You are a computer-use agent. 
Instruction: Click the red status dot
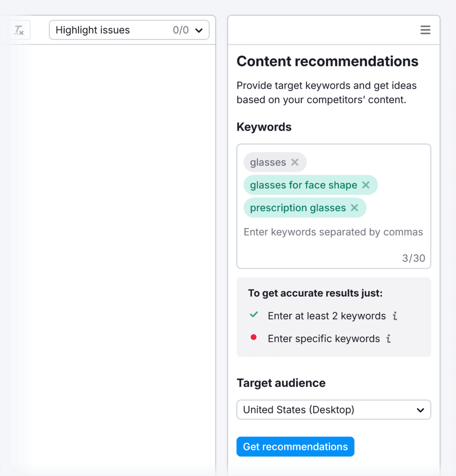254,338
